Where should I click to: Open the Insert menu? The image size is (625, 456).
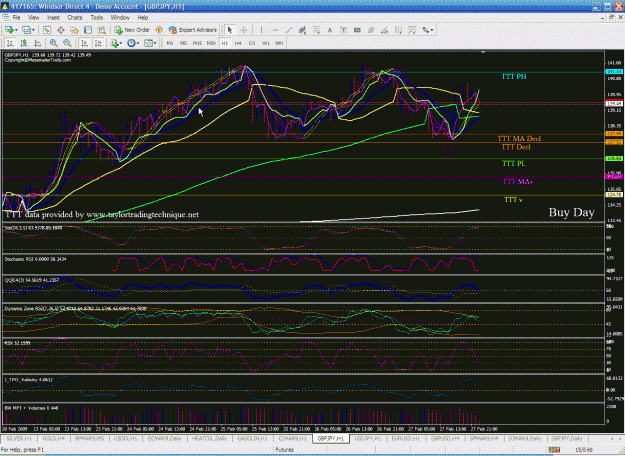click(x=53, y=18)
